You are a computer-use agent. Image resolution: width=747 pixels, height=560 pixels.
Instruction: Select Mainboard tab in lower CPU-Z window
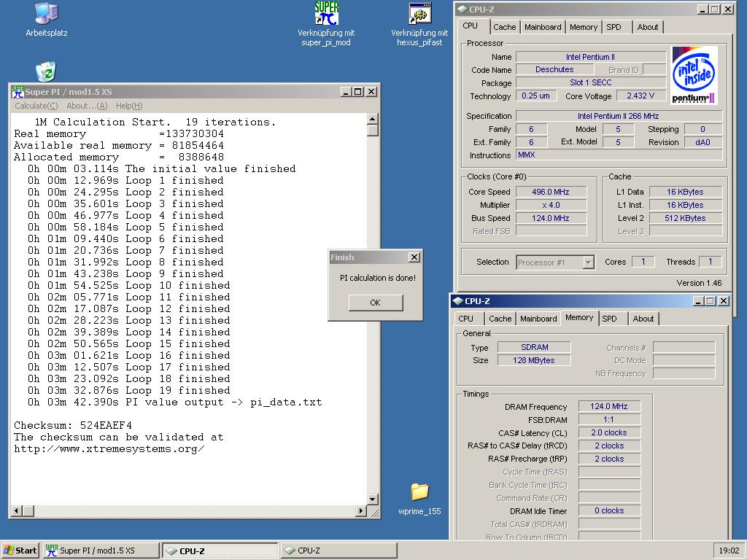(538, 319)
